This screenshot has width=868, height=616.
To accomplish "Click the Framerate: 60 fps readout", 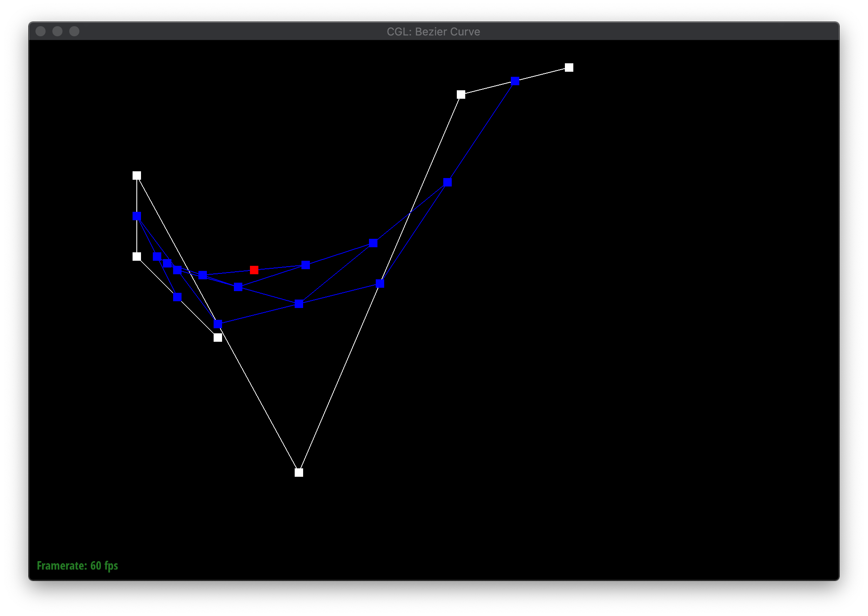I will [77, 566].
